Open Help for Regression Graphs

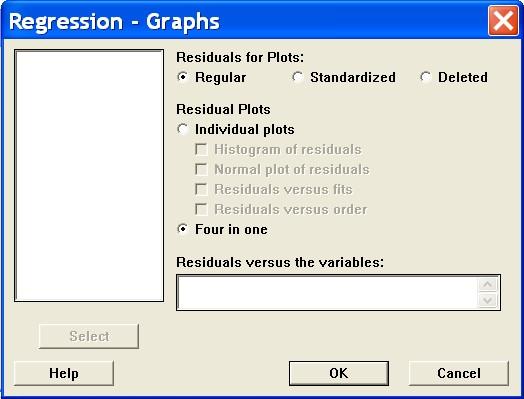tap(64, 373)
